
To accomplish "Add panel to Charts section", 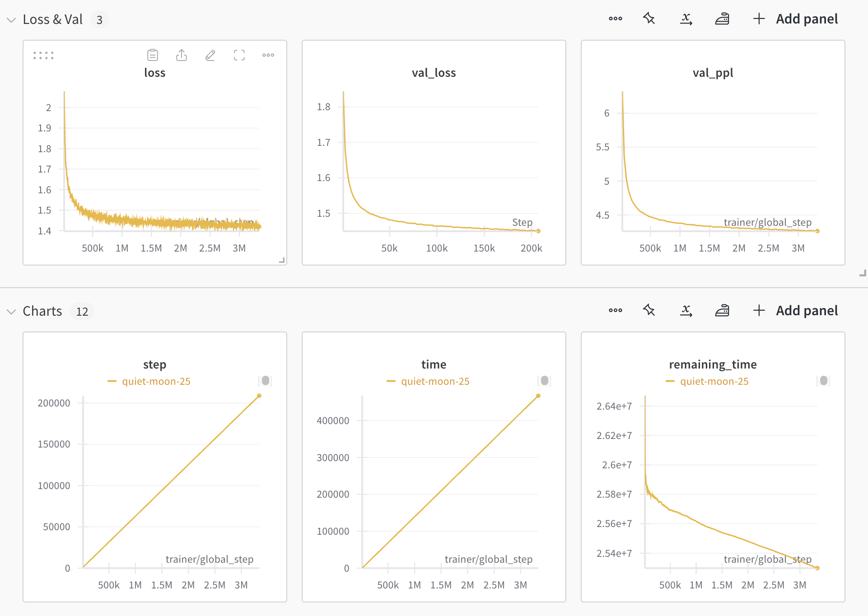I will (x=795, y=311).
